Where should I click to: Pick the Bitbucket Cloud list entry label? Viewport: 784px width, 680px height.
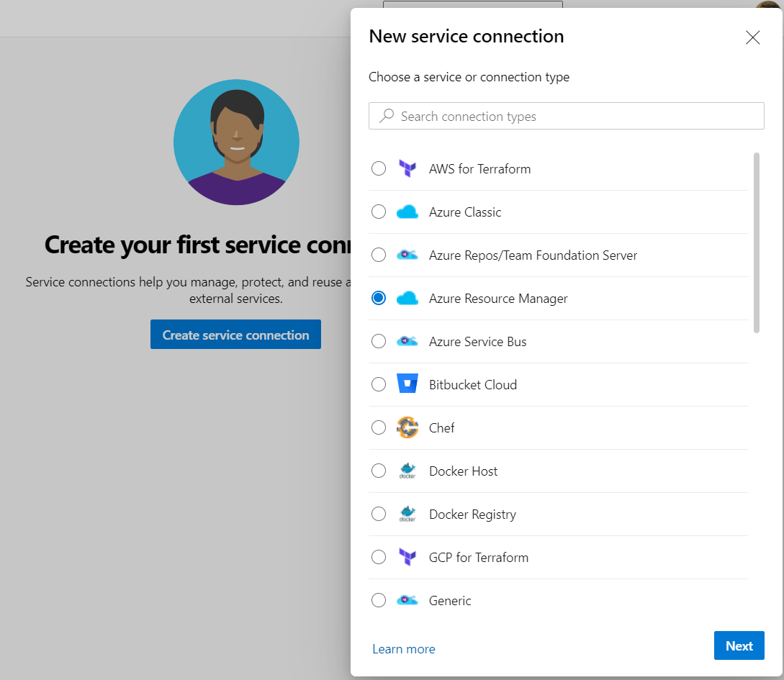[472, 385]
